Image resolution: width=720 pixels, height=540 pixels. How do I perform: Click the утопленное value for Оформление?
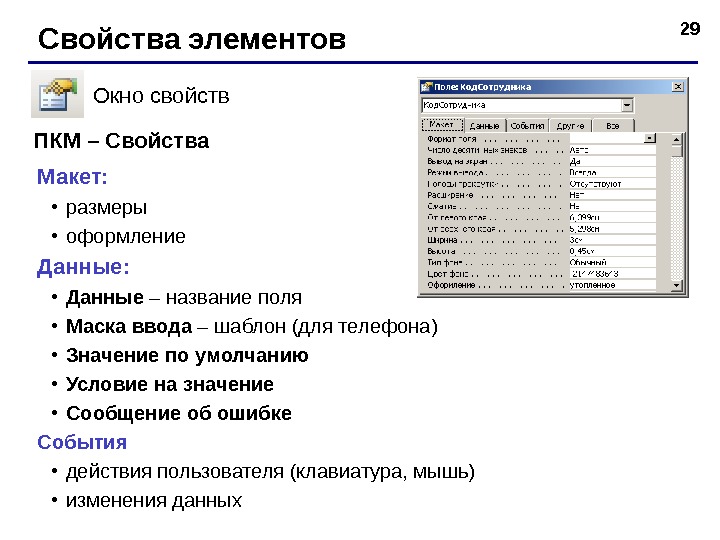[612, 285]
